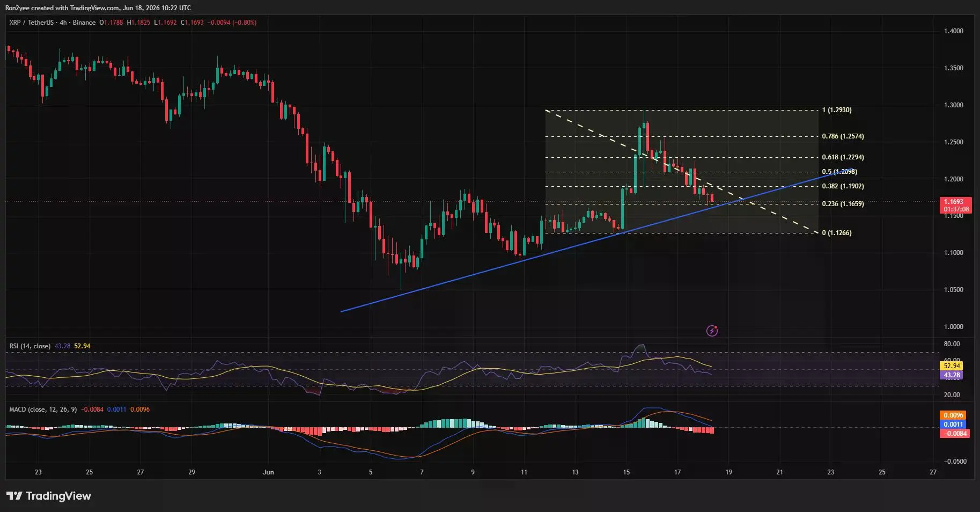Click the 1.2000 price axis label
This screenshot has height=512, width=980.
tap(954, 179)
